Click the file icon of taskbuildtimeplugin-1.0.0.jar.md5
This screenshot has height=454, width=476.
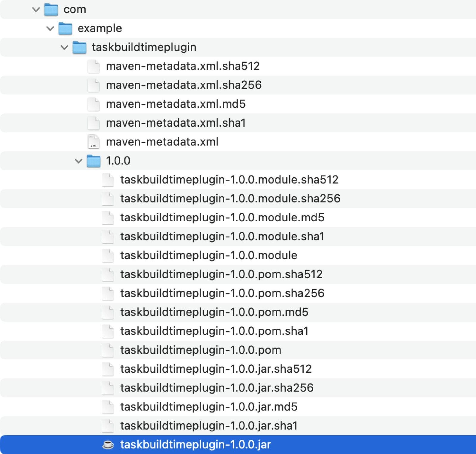pos(108,407)
